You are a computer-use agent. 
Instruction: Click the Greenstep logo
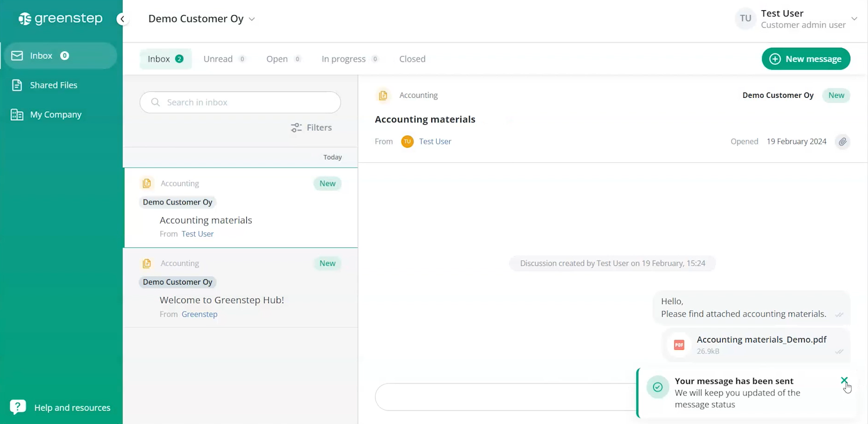[x=60, y=19]
